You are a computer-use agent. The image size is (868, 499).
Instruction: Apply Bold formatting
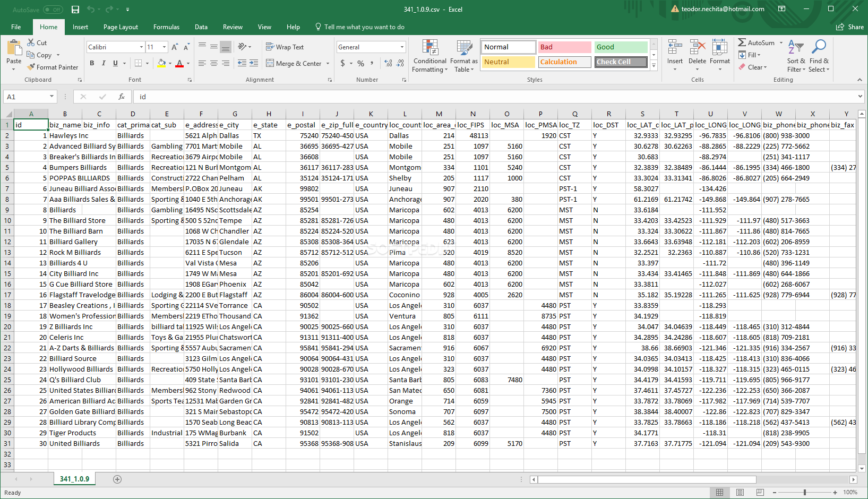pyautogui.click(x=92, y=63)
